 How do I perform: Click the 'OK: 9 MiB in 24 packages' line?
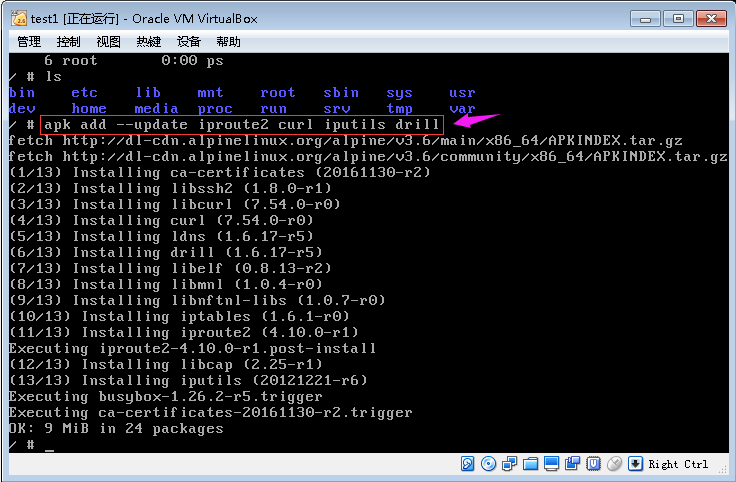[116, 428]
